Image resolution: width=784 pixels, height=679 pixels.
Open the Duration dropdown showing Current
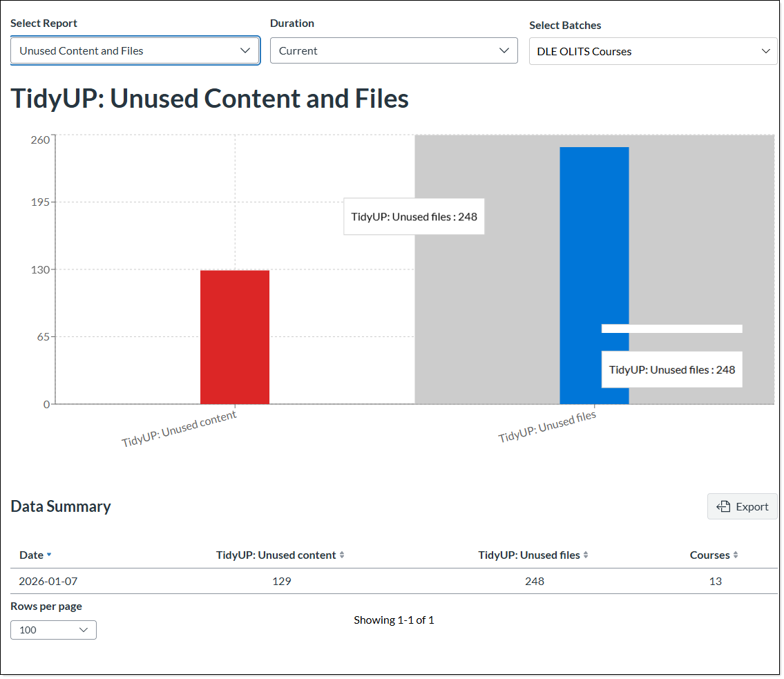click(x=394, y=50)
